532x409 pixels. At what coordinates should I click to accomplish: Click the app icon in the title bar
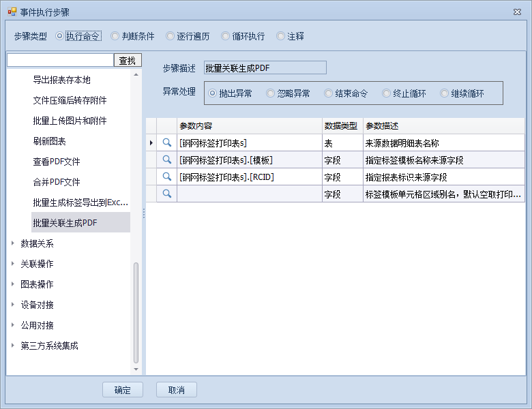tap(11, 12)
